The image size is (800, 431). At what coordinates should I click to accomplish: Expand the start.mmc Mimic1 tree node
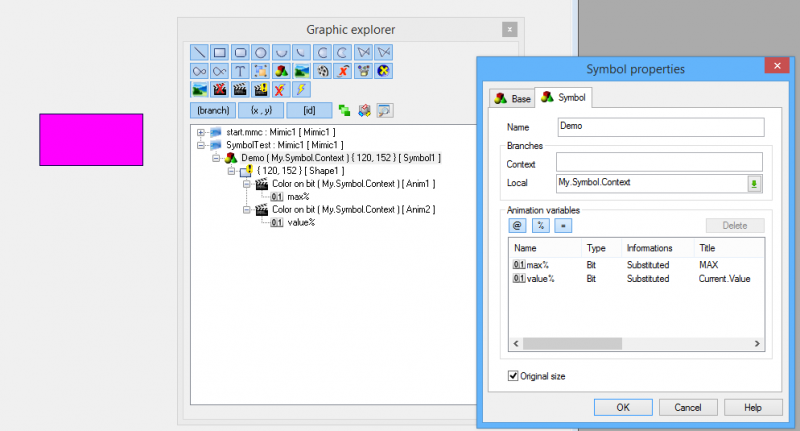(x=201, y=132)
